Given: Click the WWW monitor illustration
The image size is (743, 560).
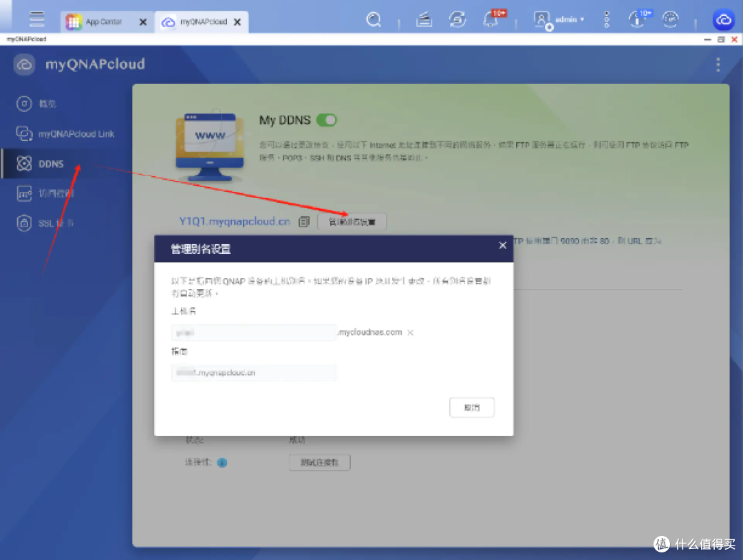Looking at the screenshot, I should (209, 147).
